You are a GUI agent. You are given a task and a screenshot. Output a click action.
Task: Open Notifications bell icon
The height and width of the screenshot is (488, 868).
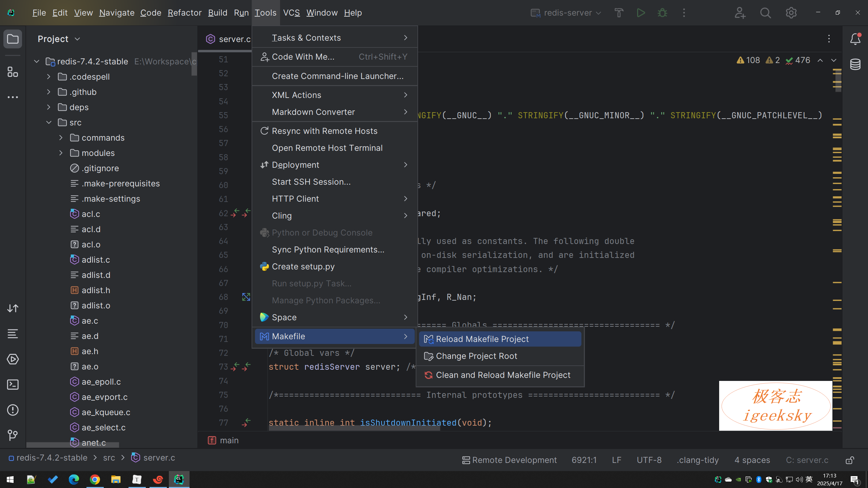pyautogui.click(x=855, y=39)
